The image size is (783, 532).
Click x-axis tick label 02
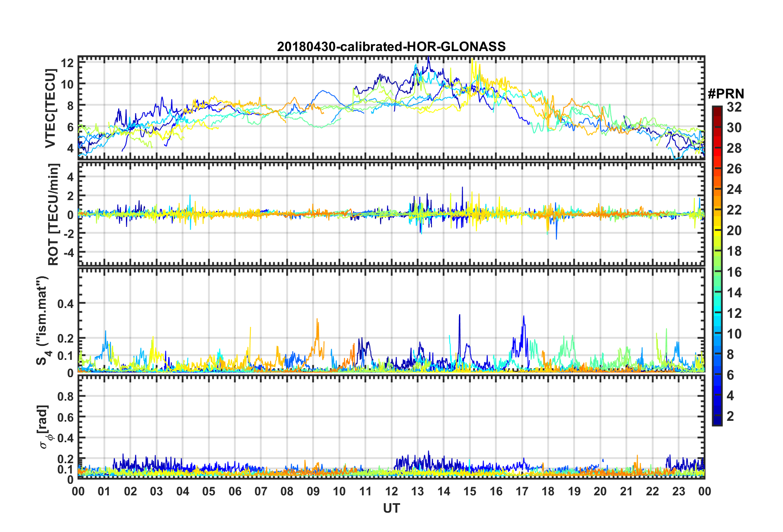coord(130,492)
